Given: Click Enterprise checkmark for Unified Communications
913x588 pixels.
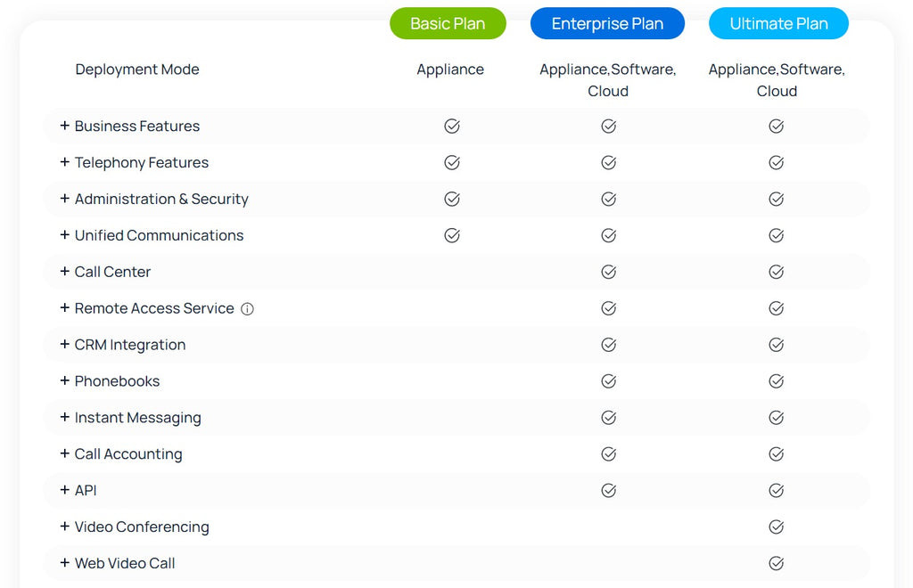Looking at the screenshot, I should click(x=608, y=235).
